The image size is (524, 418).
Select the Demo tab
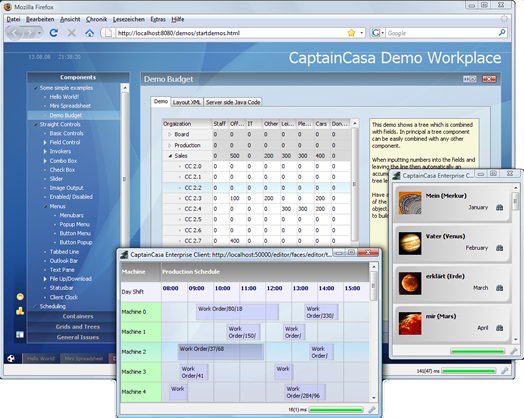(161, 102)
